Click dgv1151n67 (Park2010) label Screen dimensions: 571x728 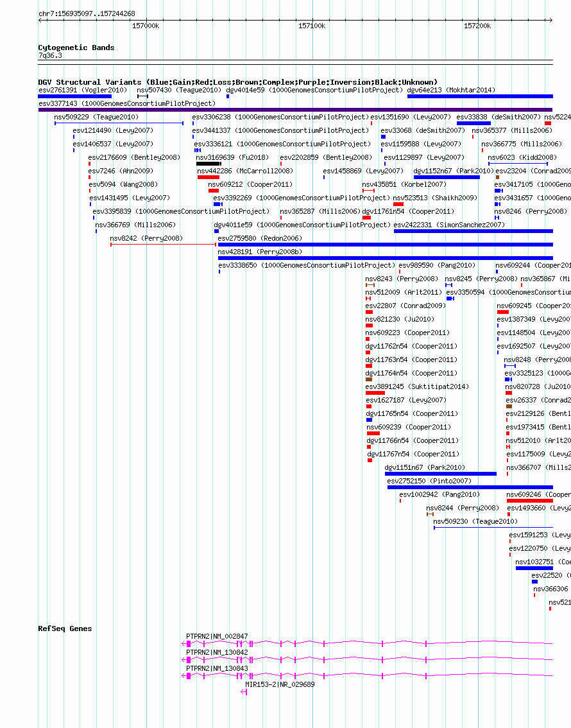click(x=425, y=467)
